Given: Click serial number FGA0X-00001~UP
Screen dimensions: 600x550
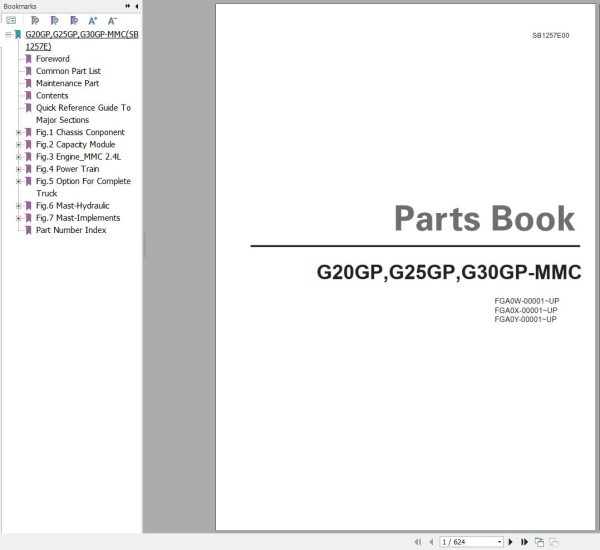Looking at the screenshot, I should (x=526, y=310).
